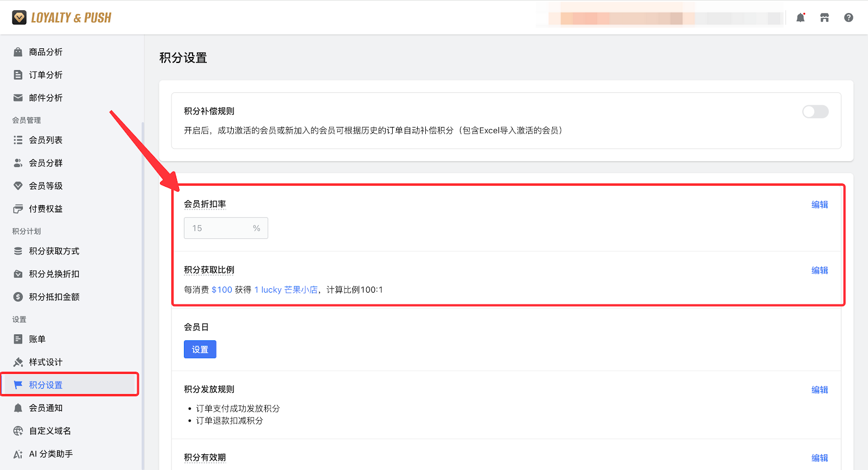Screen dimensions: 868x470
Task: Click 编辑 beside 积分有效期
Action: pyautogui.click(x=819, y=458)
